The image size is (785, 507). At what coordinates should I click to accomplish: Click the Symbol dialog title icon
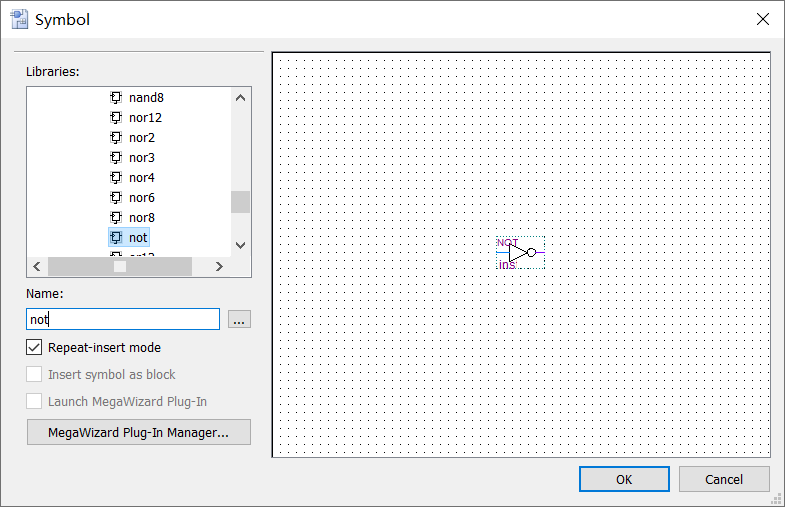(x=20, y=20)
